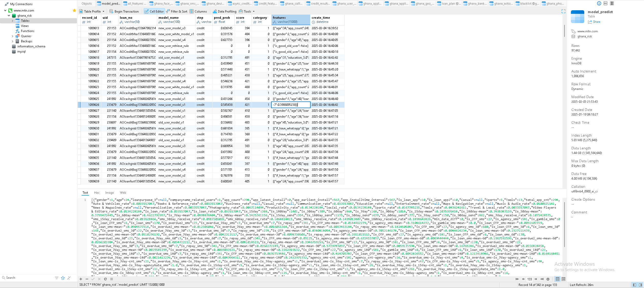
Task: Collapse all tree nodes in sidebar
Action: click(x=69, y=278)
